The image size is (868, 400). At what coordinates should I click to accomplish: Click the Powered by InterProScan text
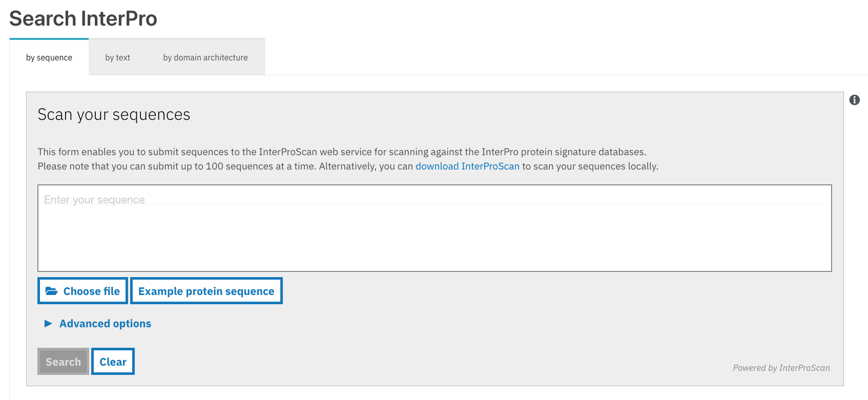coord(781,368)
